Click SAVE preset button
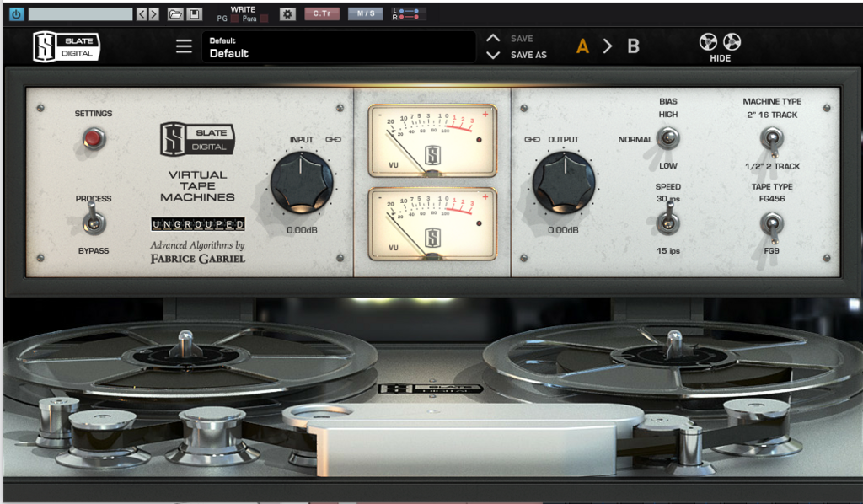The image size is (863, 504). point(522,39)
